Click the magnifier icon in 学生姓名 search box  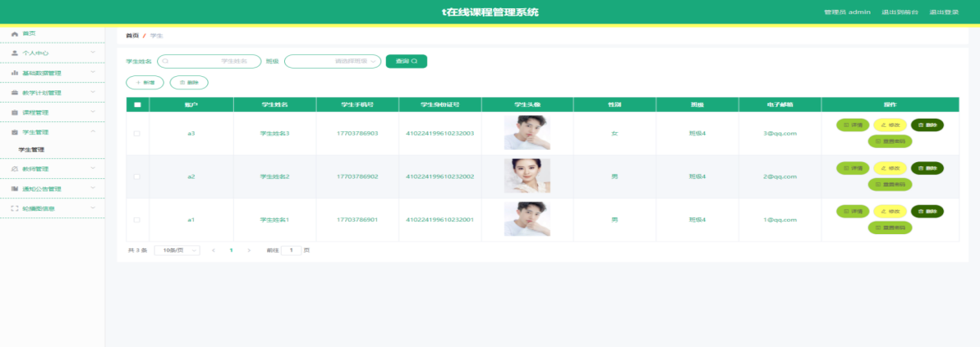[165, 61]
